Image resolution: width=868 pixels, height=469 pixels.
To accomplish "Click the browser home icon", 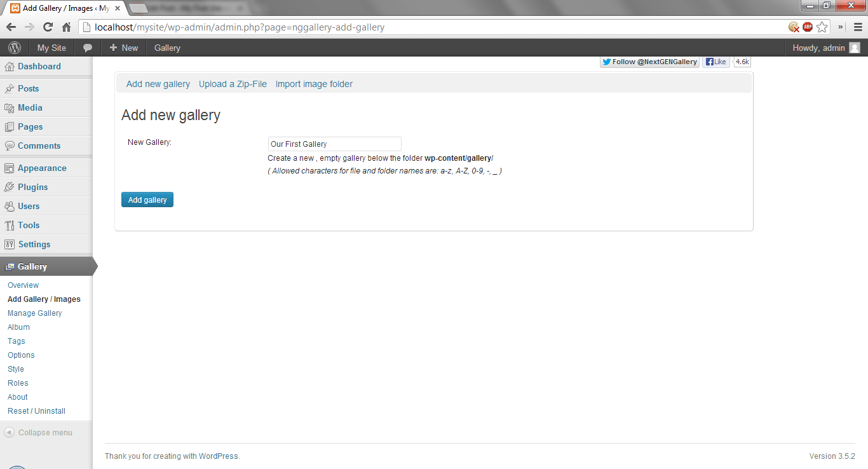I will click(x=66, y=27).
